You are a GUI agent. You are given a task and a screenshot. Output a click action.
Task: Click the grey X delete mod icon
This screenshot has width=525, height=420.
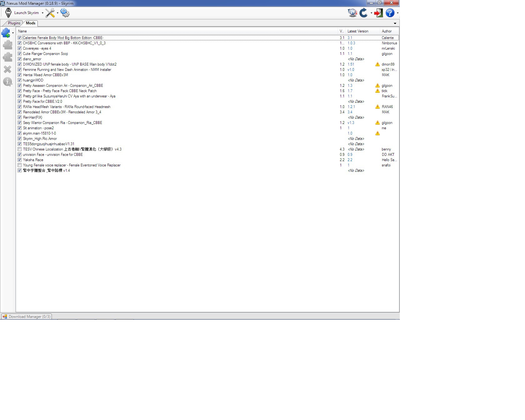point(7,69)
